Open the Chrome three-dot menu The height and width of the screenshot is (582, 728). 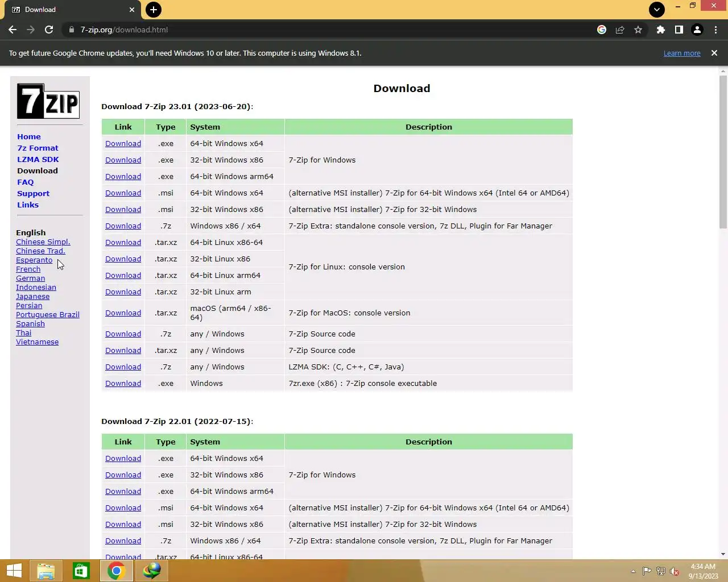point(715,30)
